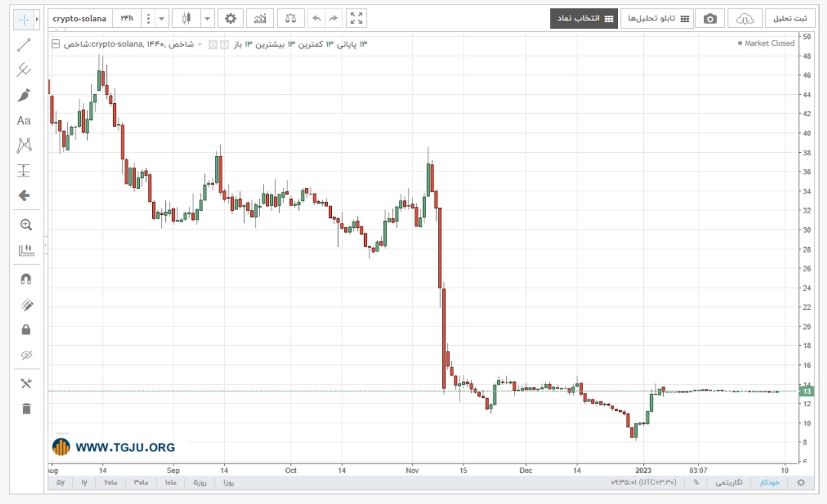Toggle magnet mode on
The width and height of the screenshot is (827, 504).
tap(26, 279)
